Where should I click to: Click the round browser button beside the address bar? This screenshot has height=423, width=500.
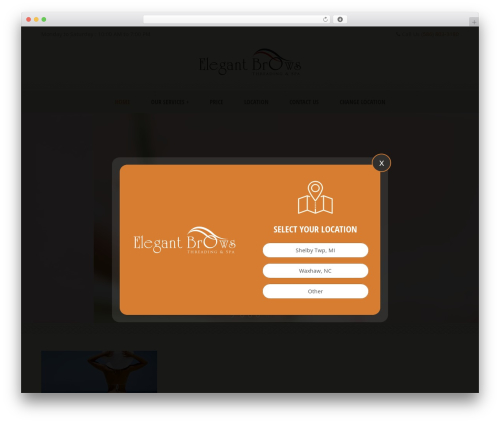click(x=340, y=19)
